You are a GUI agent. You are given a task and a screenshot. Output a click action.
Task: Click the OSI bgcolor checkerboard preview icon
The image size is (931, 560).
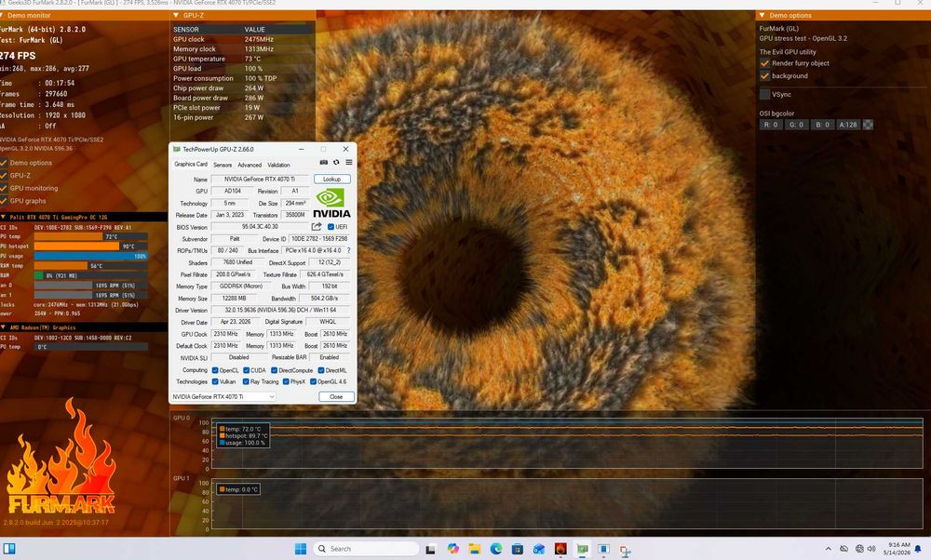coord(868,125)
